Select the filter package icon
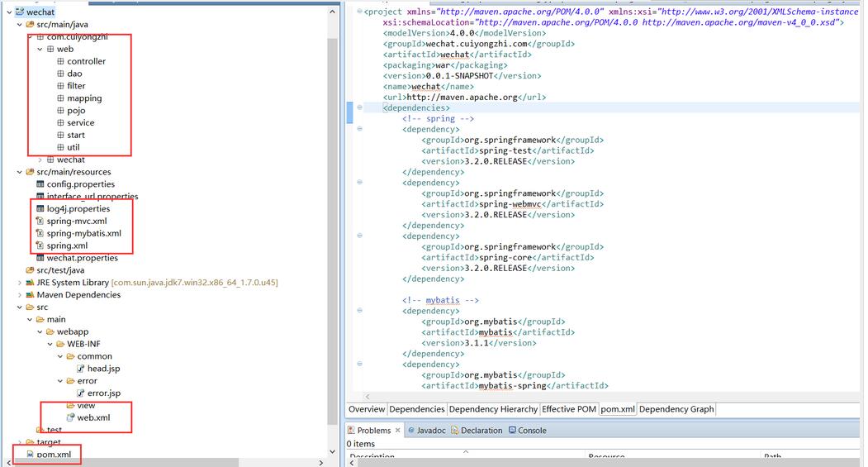 [x=60, y=86]
